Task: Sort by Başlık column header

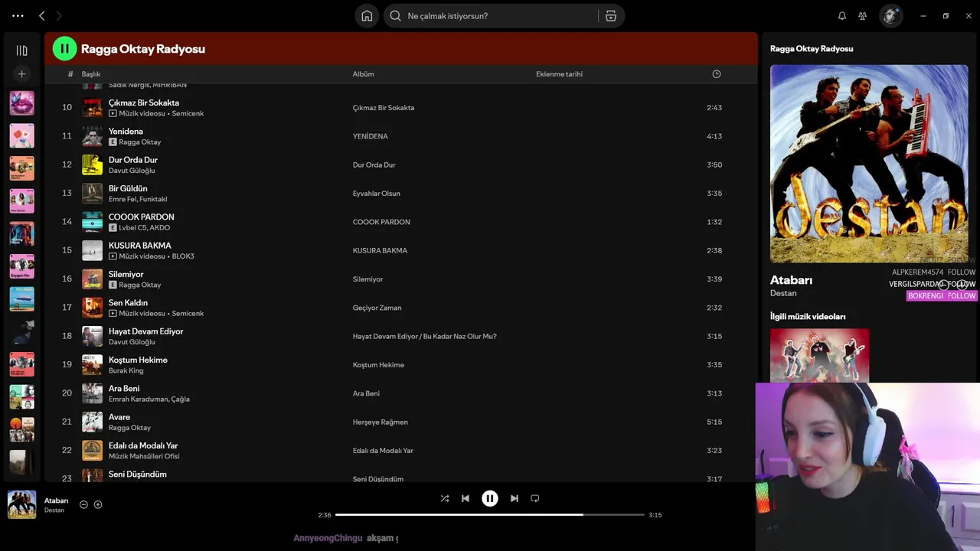Action: coord(91,74)
